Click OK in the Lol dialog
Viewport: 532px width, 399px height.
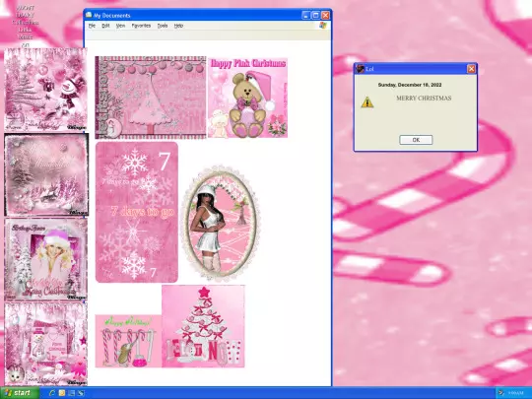coord(416,140)
